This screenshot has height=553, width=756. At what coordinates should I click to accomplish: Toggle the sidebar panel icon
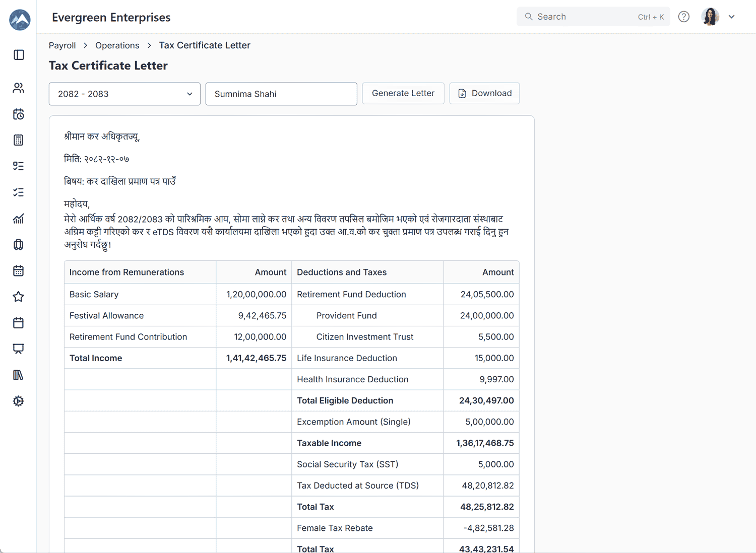tap(19, 55)
